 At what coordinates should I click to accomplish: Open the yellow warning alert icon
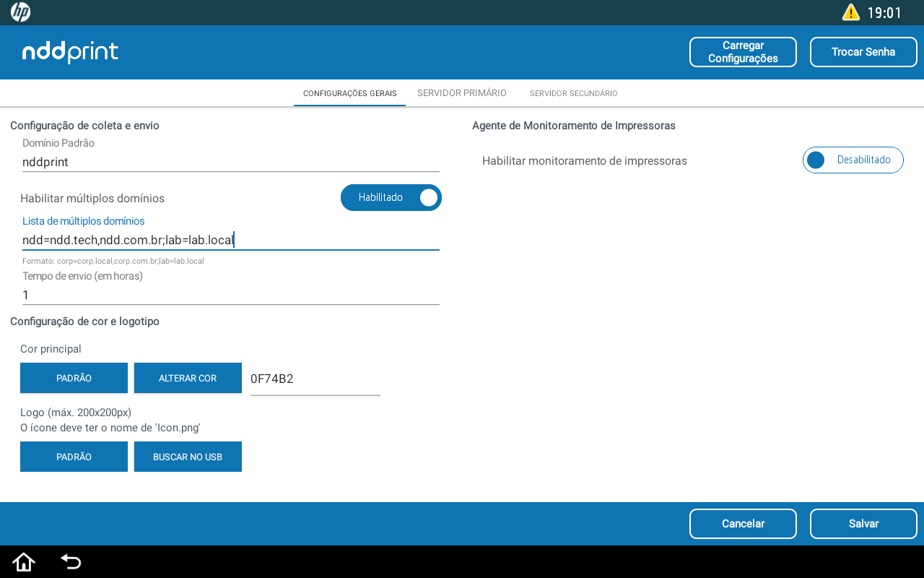click(x=851, y=12)
